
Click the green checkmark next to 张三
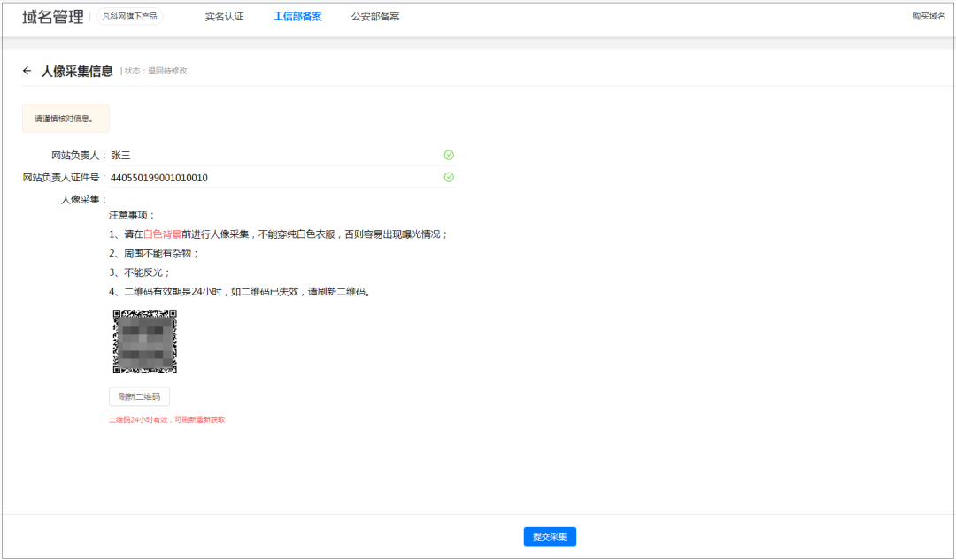(449, 155)
